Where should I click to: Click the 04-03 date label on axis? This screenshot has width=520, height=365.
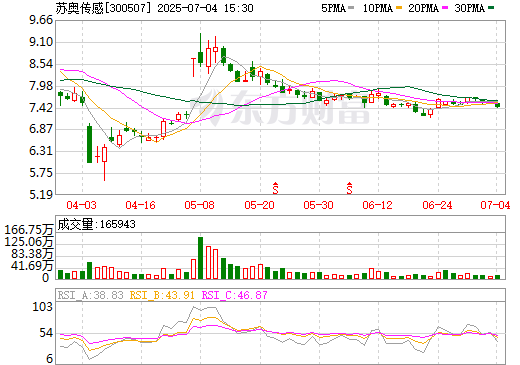click(81, 205)
